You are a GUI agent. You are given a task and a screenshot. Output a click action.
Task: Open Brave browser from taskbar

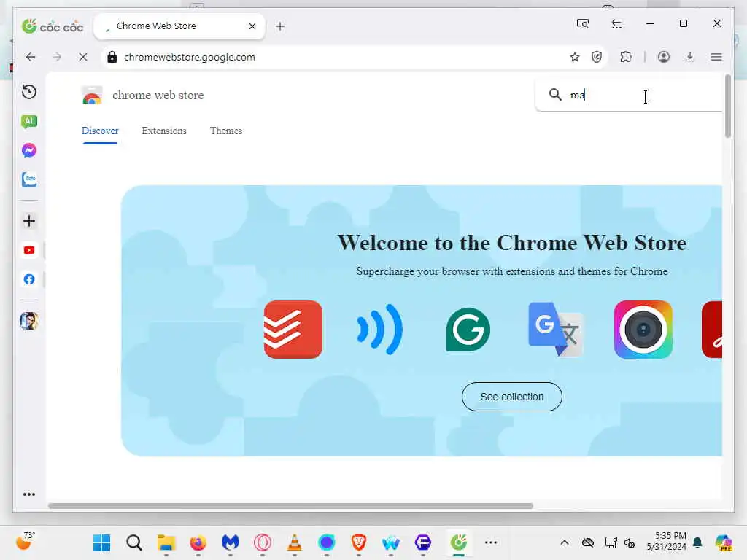359,542
